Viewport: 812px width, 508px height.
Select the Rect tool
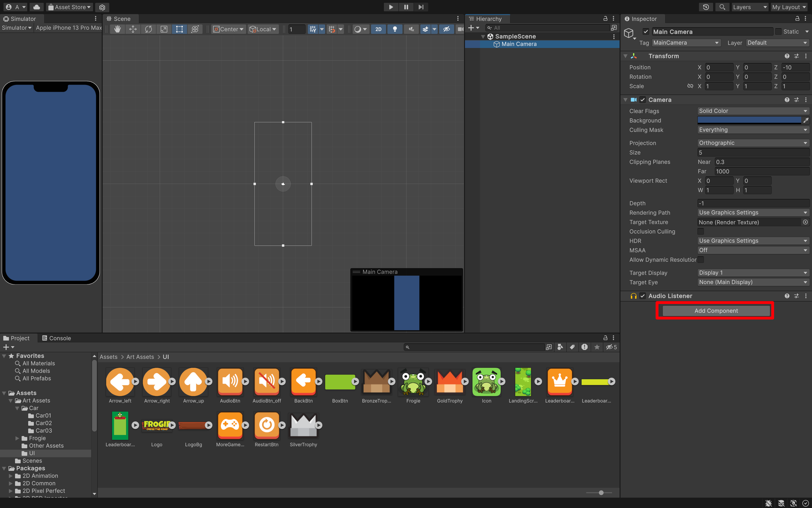[180, 29]
